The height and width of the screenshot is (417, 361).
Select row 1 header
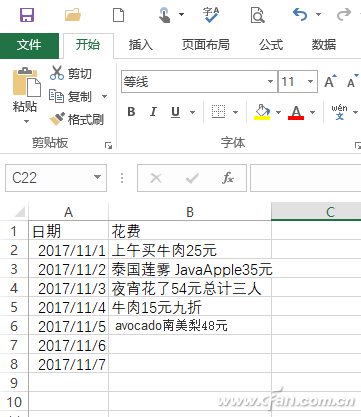(14, 231)
